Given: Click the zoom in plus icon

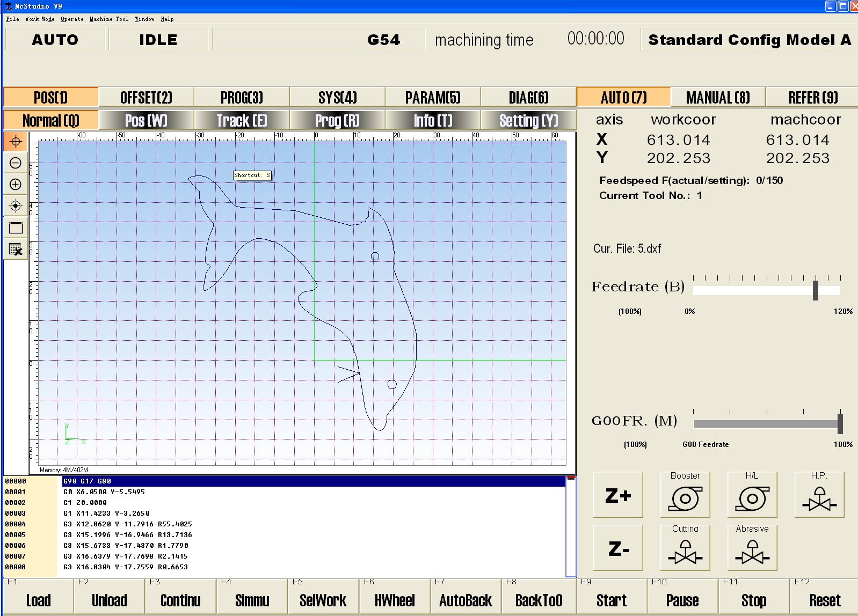Looking at the screenshot, I should point(16,185).
